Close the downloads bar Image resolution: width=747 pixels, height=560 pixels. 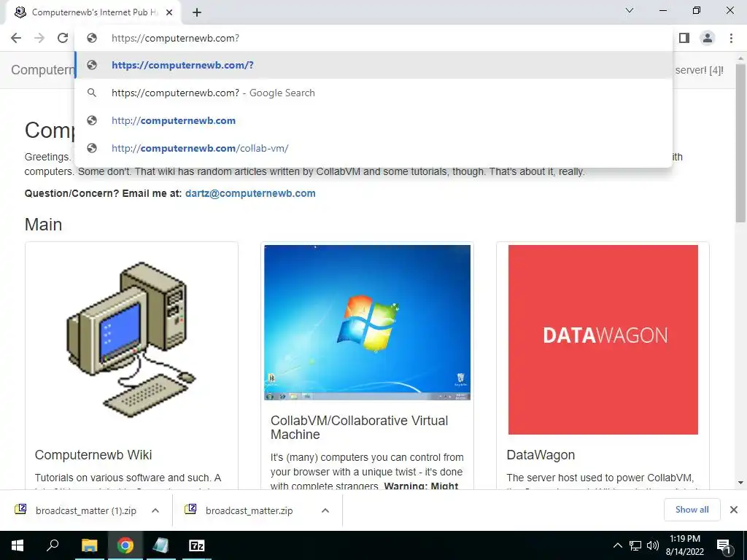(x=734, y=510)
